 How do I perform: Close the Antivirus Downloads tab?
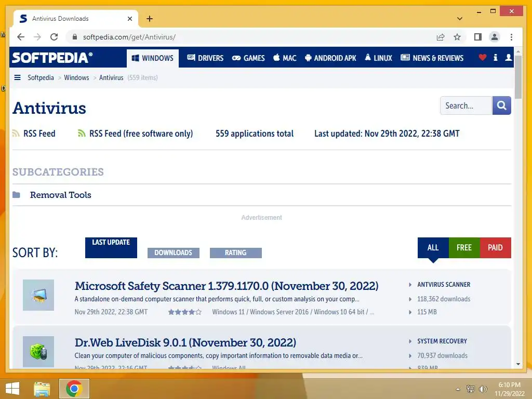(129, 19)
